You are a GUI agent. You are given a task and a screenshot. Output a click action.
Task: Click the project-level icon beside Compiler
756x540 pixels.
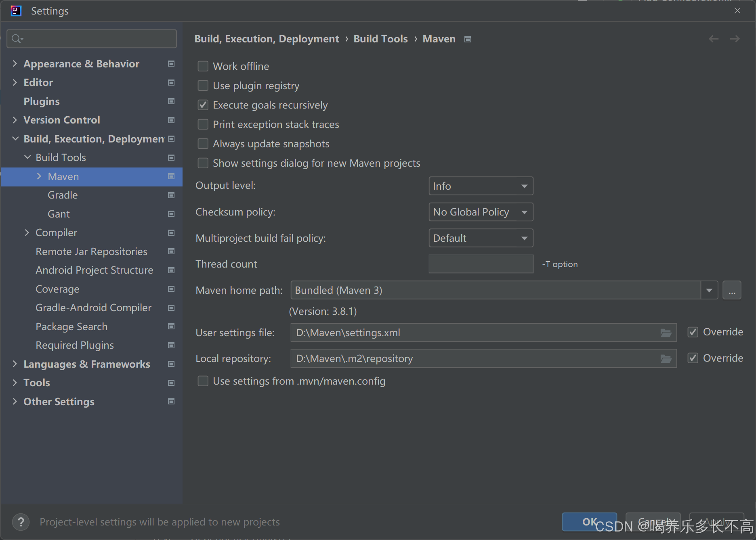[x=171, y=233]
